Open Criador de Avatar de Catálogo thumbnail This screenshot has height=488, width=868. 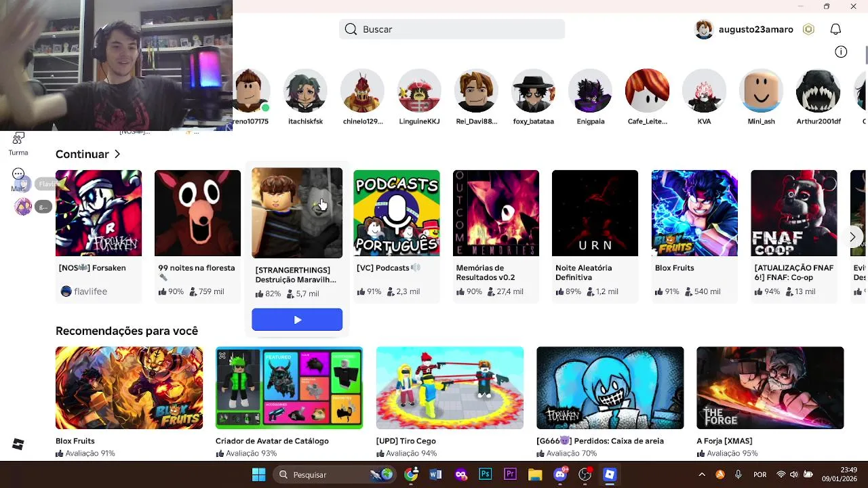(x=289, y=388)
